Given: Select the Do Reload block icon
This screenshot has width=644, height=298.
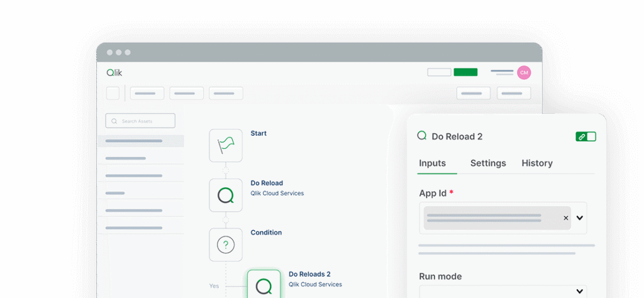Looking at the screenshot, I should click(x=226, y=195).
